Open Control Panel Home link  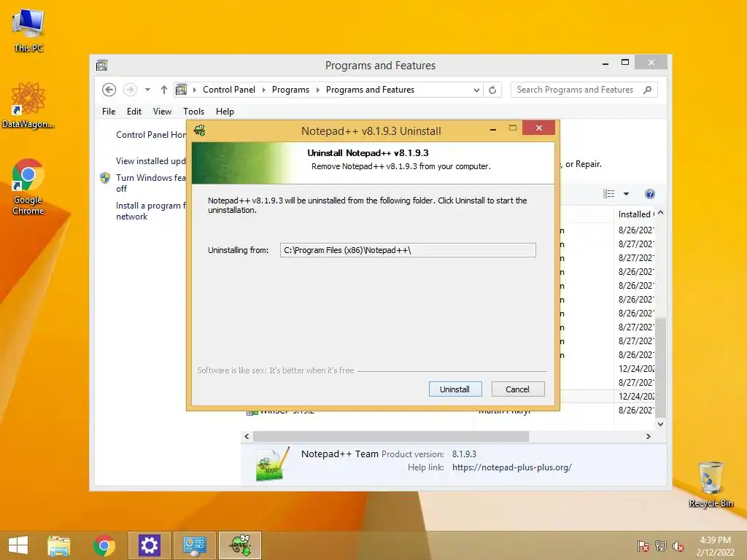(x=151, y=135)
